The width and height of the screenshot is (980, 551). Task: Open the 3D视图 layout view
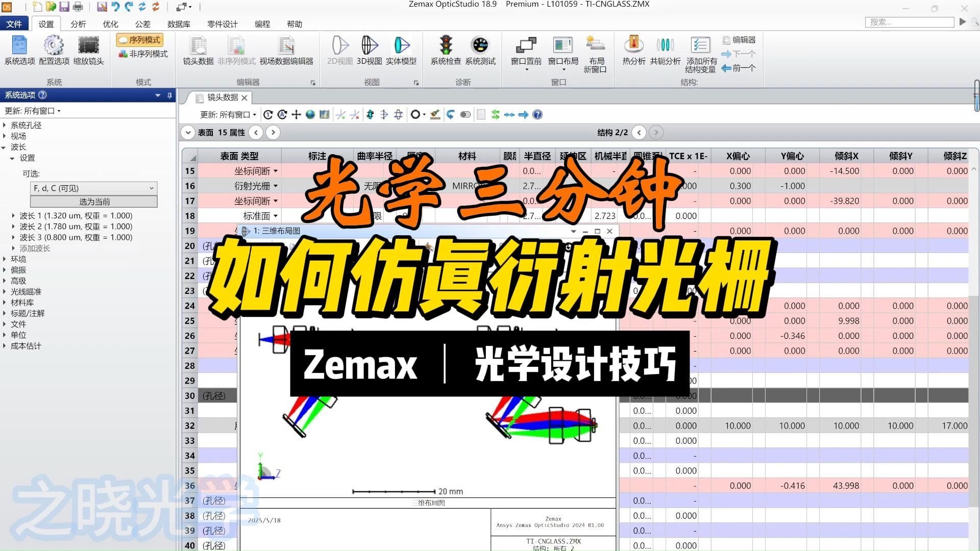(369, 50)
